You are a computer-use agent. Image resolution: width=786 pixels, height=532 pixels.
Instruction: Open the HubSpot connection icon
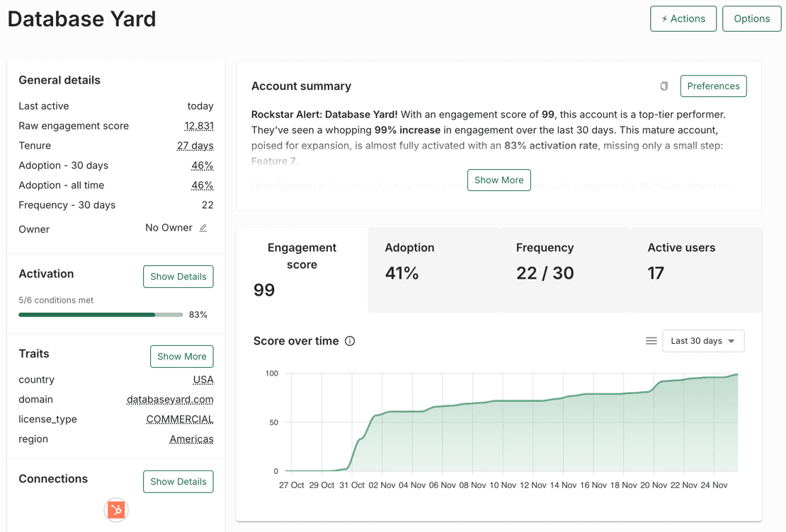[115, 509]
